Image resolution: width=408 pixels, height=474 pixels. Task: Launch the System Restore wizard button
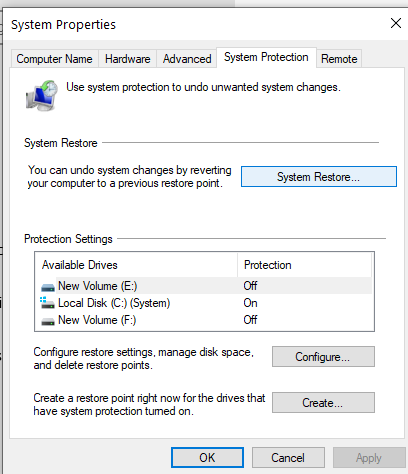319,177
